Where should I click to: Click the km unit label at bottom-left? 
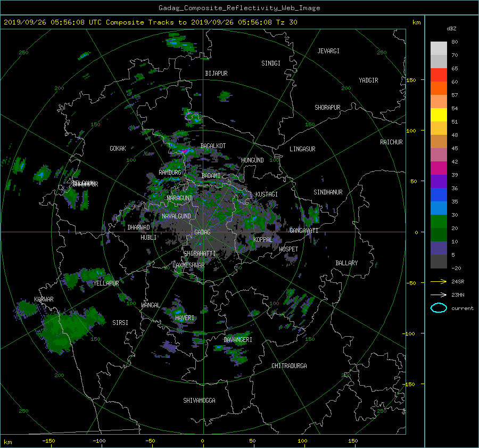pyautogui.click(x=8, y=442)
